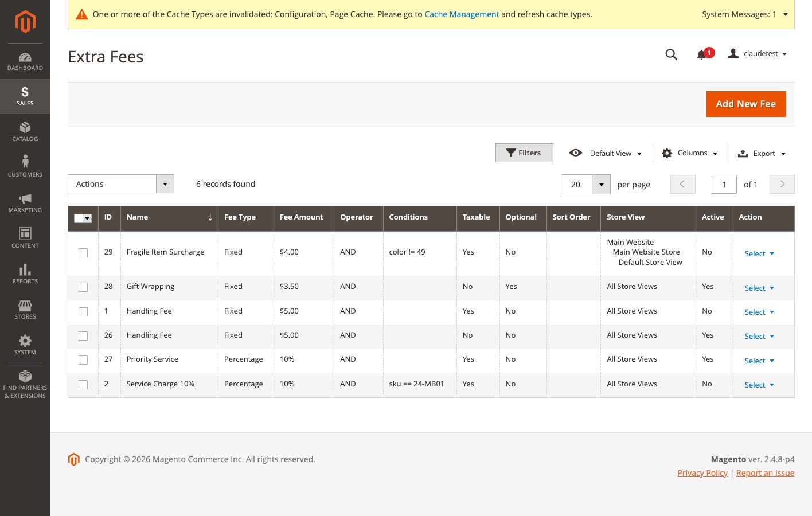Click the '6 records found' text
Viewport: 812px width, 516px height.
(225, 184)
